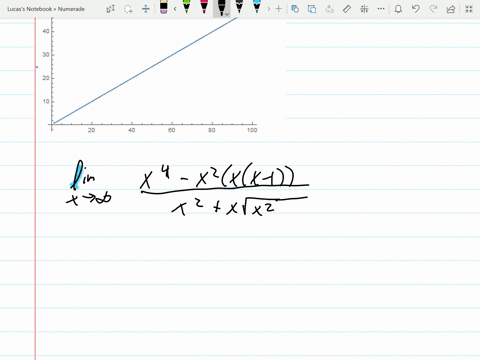Screen dimensions: 480x360
Task: Choose the Insert or Remove Space tool
Action: [x=146, y=9]
